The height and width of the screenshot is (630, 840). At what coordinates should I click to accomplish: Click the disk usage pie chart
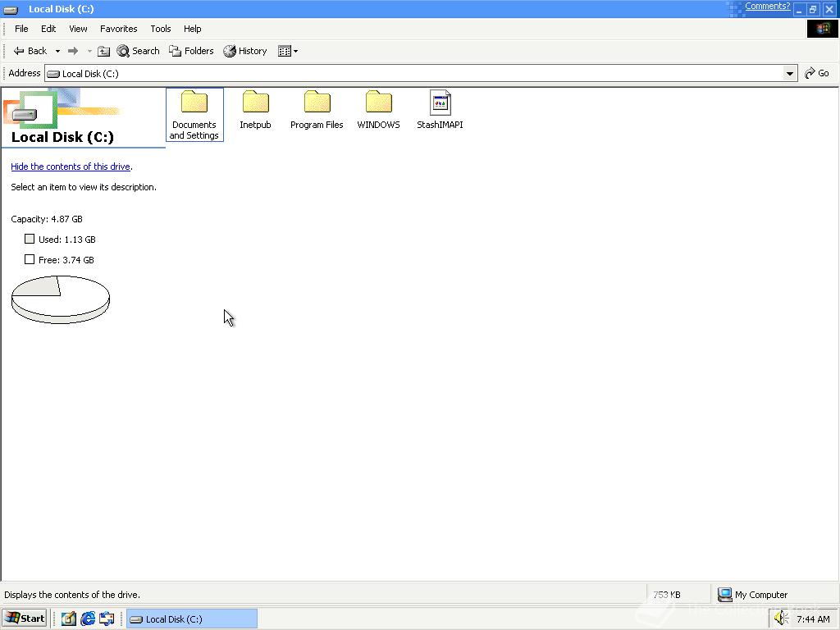tap(61, 299)
